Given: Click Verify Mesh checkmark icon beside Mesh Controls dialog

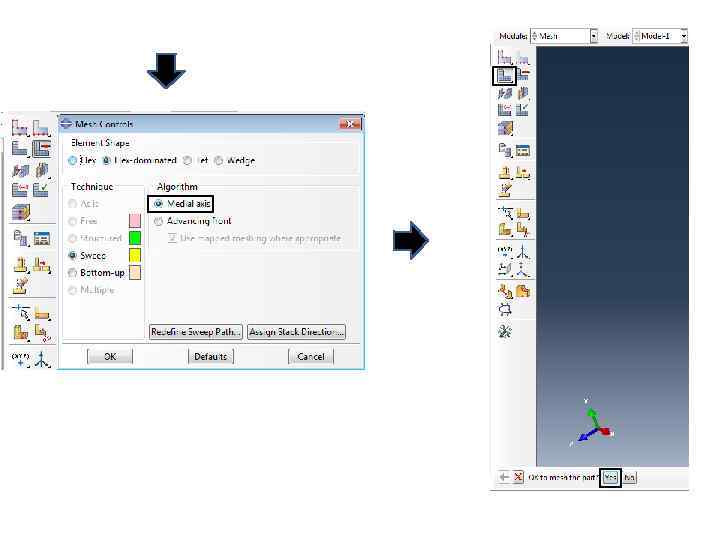Looking at the screenshot, I should tap(41, 190).
